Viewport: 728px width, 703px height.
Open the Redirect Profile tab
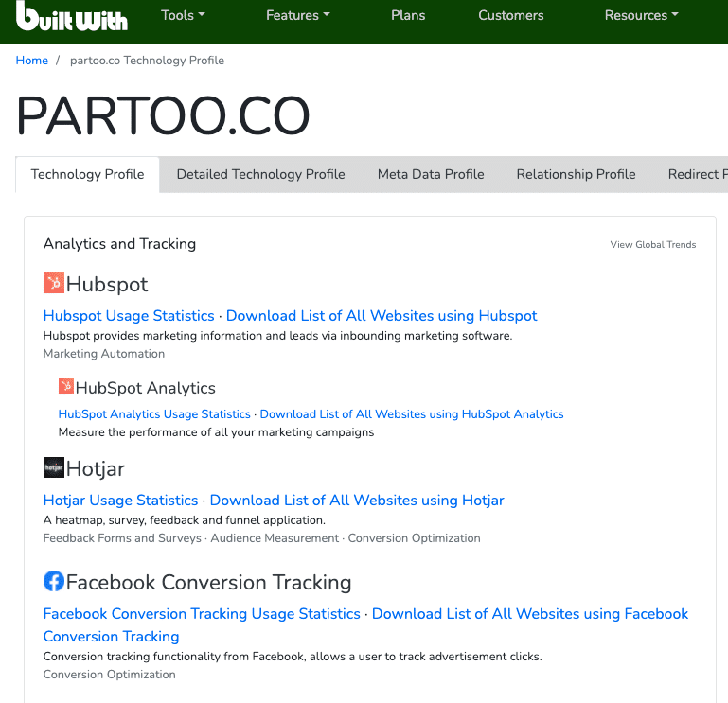(698, 174)
